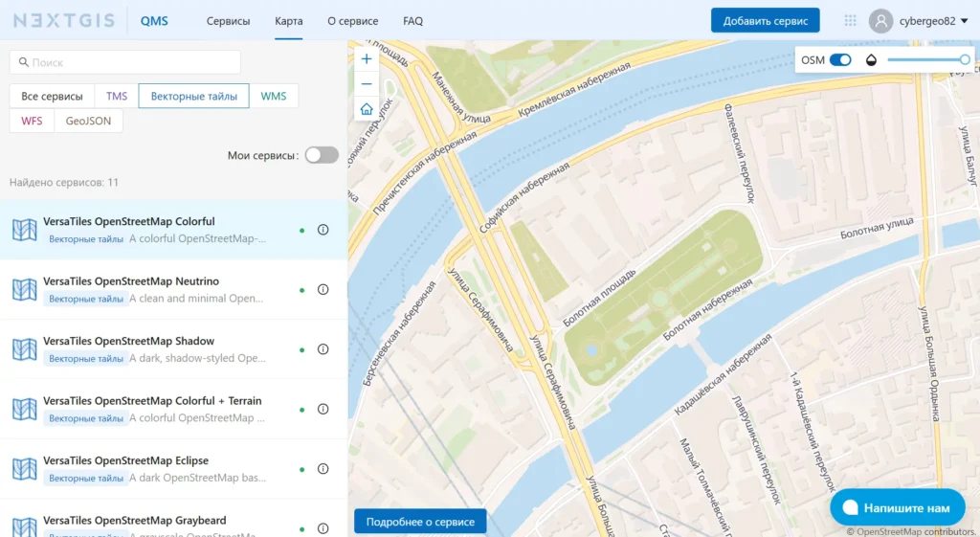Image resolution: width=980 pixels, height=537 pixels.
Task: Click map icon of VersaTiles Shadow row
Action: point(24,349)
